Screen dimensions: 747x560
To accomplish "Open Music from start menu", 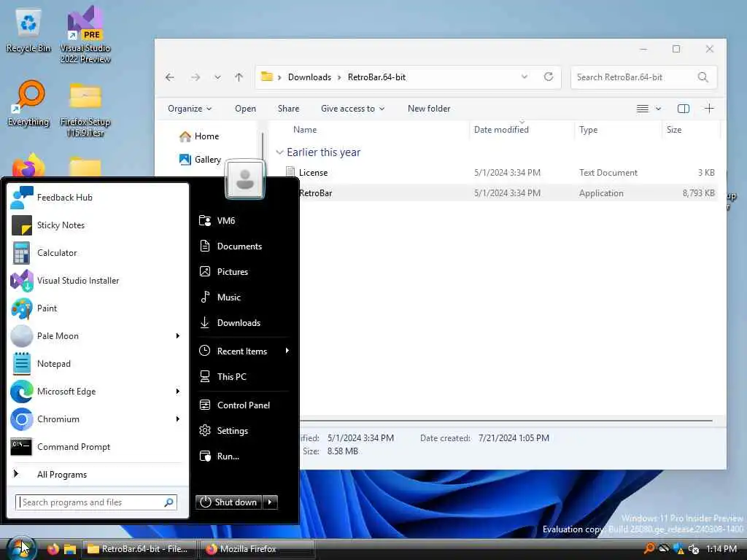I will pos(244,297).
